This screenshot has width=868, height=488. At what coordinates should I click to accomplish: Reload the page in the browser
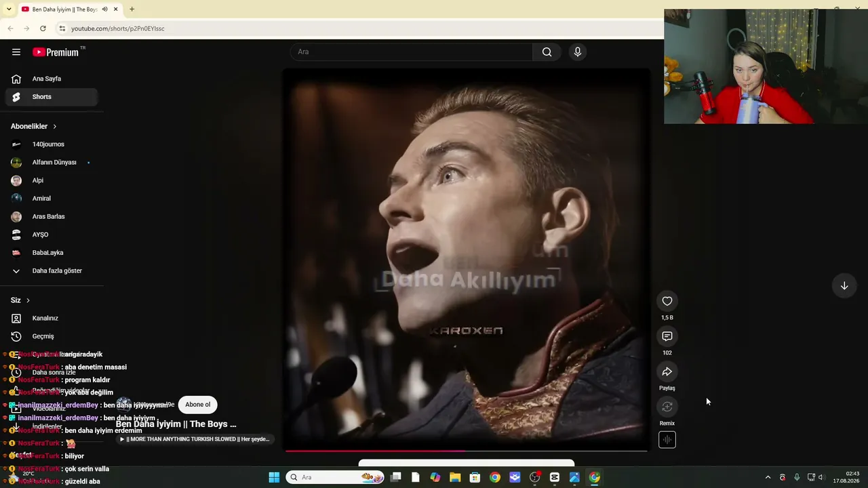(x=43, y=28)
